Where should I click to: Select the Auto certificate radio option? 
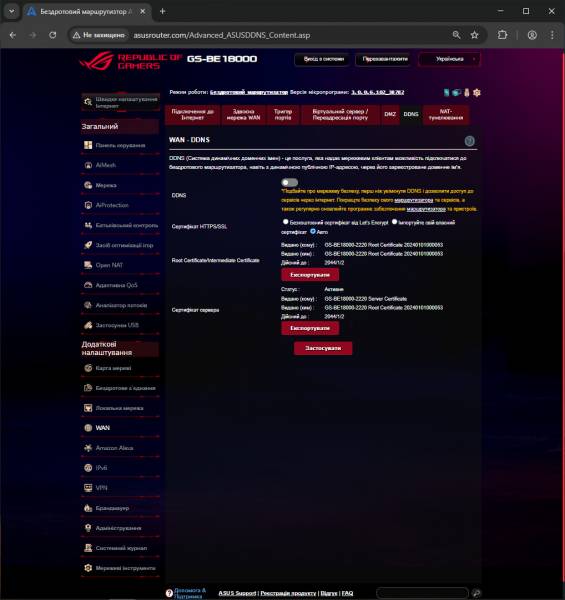click(313, 231)
